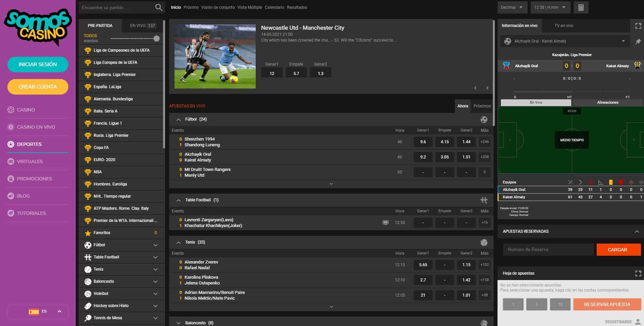This screenshot has height=326, width=644.
Task: Click CREAR CUENTA button
Action: (x=38, y=87)
